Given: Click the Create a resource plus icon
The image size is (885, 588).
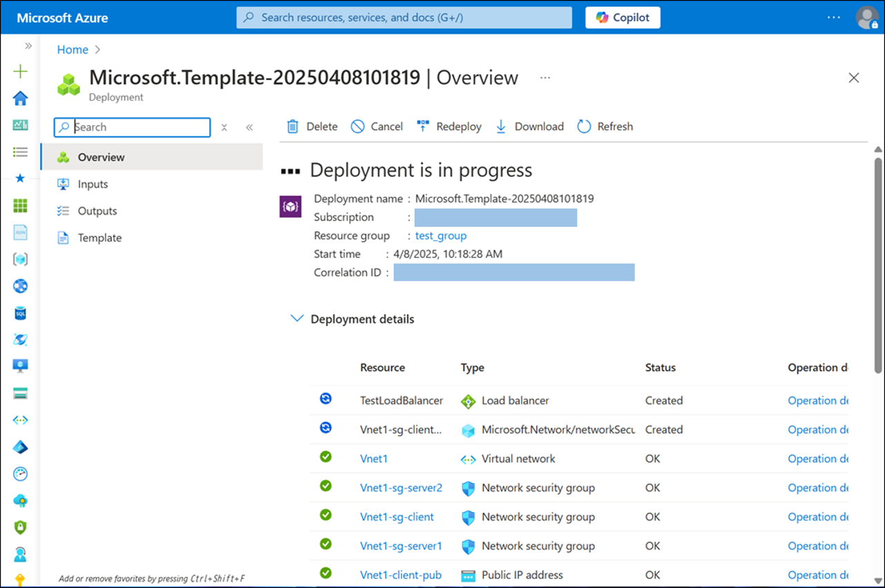Looking at the screenshot, I should 20,72.
